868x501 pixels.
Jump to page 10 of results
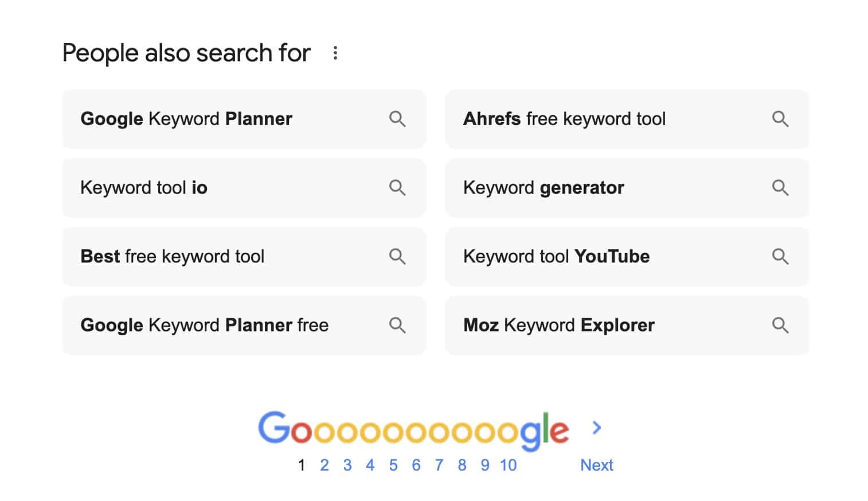point(508,465)
